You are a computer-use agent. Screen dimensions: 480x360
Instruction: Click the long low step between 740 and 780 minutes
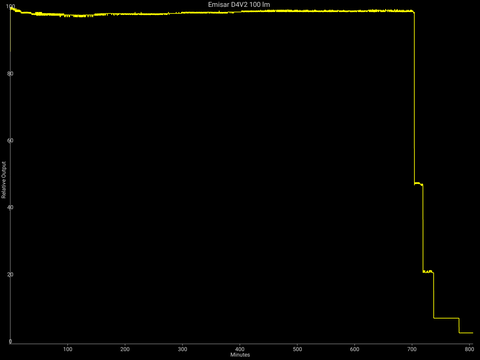click(x=446, y=318)
